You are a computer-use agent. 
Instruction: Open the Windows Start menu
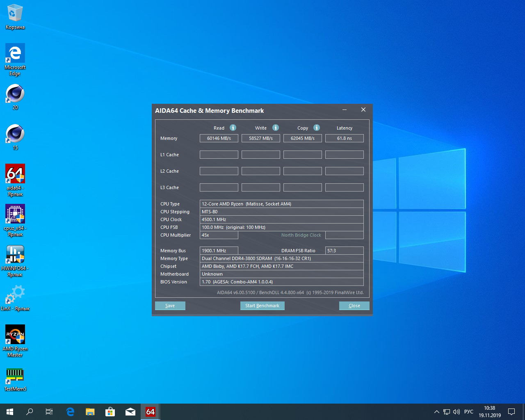coord(10,412)
